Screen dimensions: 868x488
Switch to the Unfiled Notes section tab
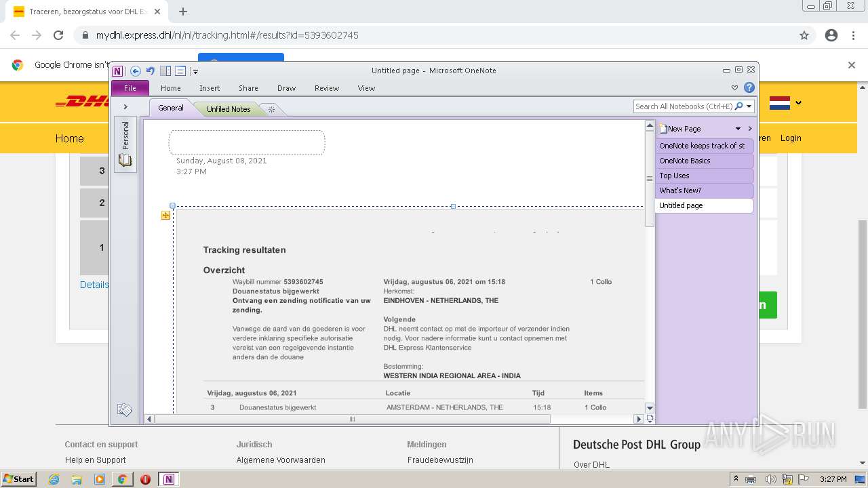(229, 109)
